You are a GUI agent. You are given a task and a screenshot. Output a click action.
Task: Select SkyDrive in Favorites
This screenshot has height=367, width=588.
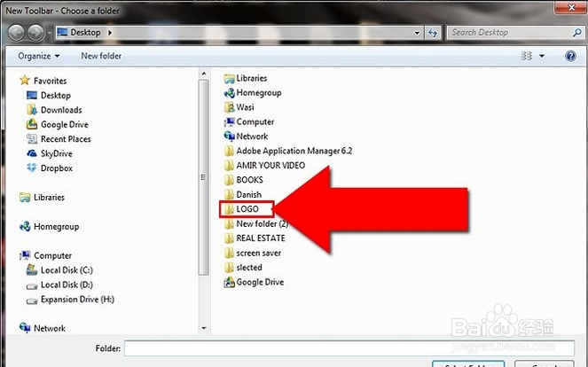(x=56, y=153)
